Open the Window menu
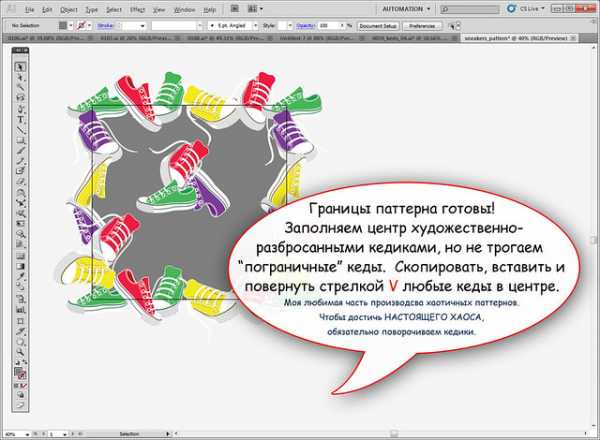600x440 pixels. 184,8
